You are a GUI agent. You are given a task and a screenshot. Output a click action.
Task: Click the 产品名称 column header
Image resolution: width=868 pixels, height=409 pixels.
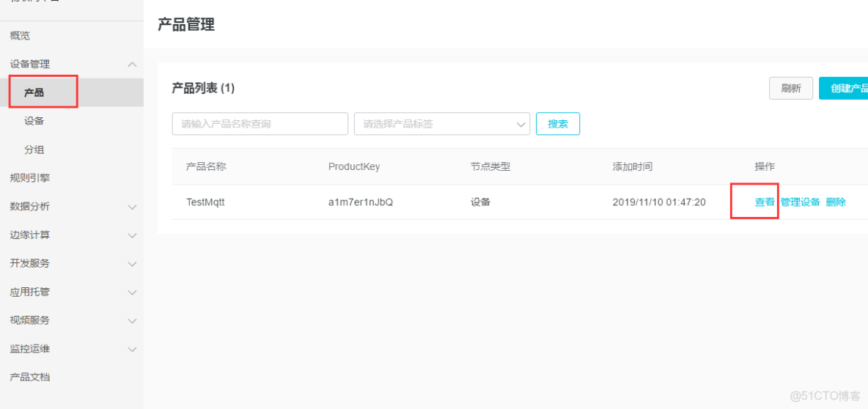click(206, 166)
